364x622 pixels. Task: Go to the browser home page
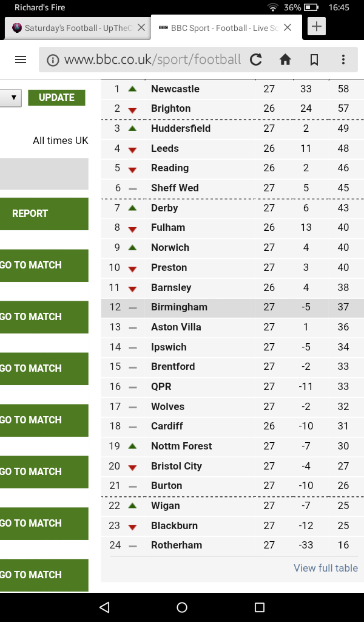(285, 60)
